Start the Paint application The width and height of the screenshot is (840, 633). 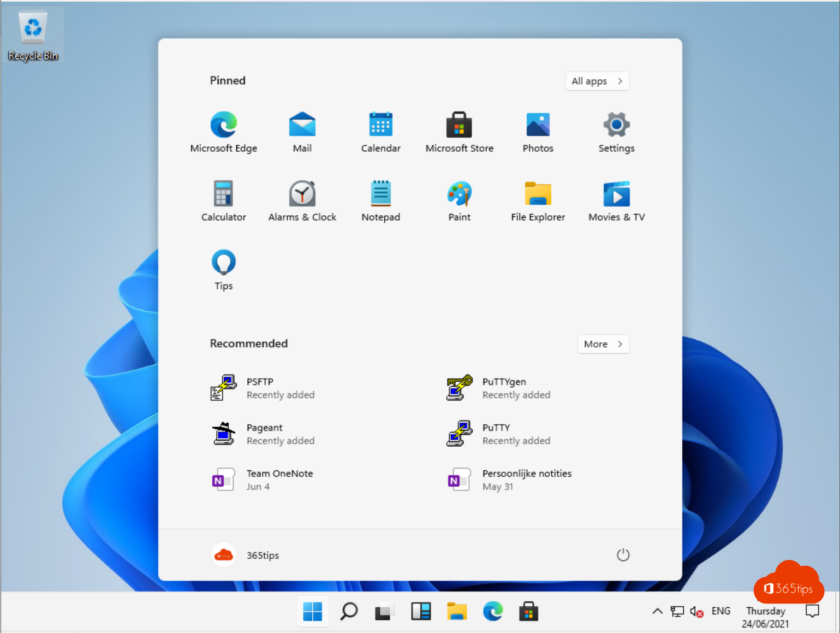459,200
